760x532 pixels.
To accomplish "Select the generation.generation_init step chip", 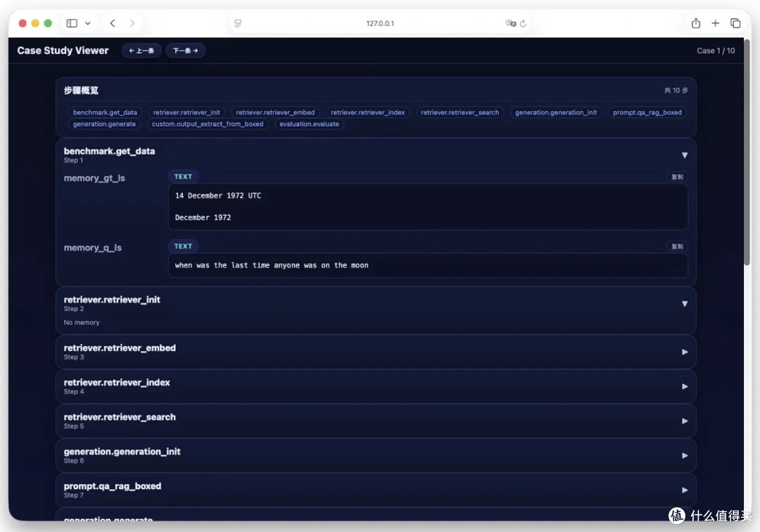I will (556, 113).
